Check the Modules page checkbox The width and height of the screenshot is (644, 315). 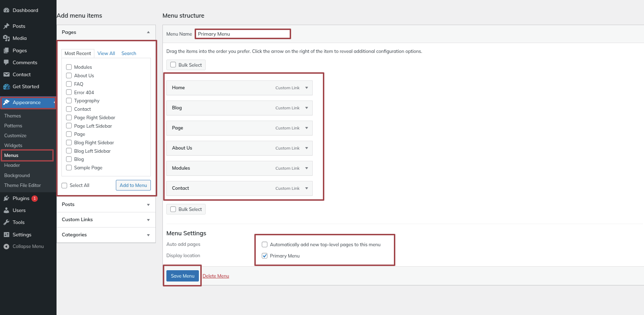point(69,67)
